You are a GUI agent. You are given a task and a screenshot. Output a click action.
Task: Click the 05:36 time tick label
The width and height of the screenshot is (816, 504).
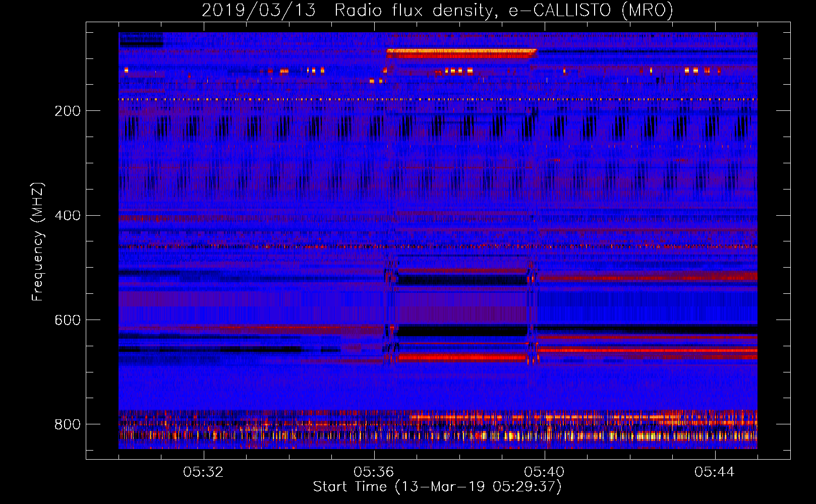(374, 472)
